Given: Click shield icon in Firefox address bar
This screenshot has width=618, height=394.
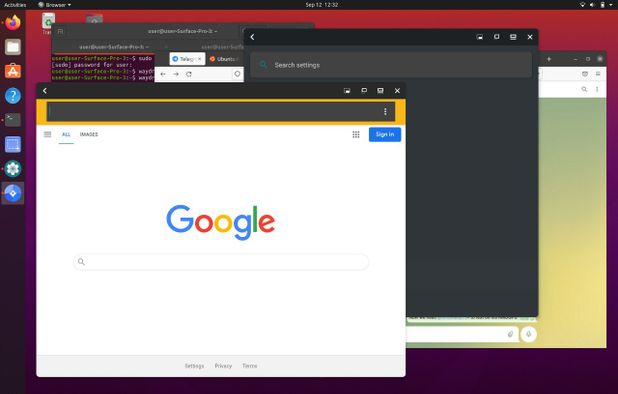Looking at the screenshot, I should [237, 74].
